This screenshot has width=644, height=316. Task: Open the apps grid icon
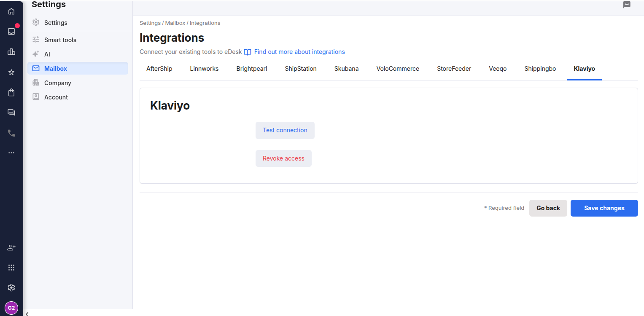(x=11, y=268)
